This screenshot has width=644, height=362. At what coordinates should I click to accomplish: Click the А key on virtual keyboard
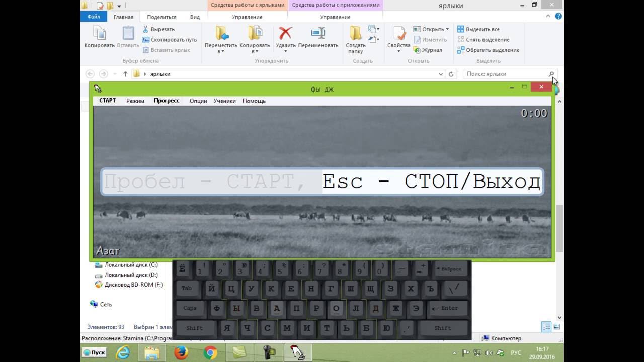click(276, 308)
